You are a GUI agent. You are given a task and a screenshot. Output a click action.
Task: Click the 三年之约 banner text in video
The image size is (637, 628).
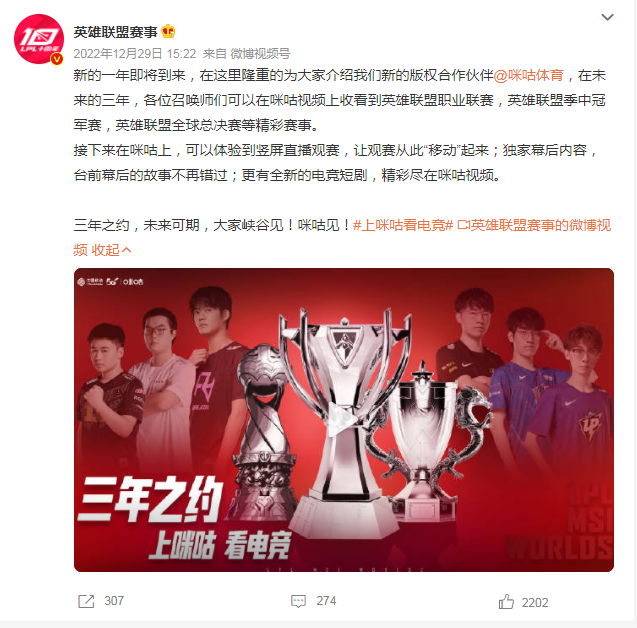[x=150, y=499]
